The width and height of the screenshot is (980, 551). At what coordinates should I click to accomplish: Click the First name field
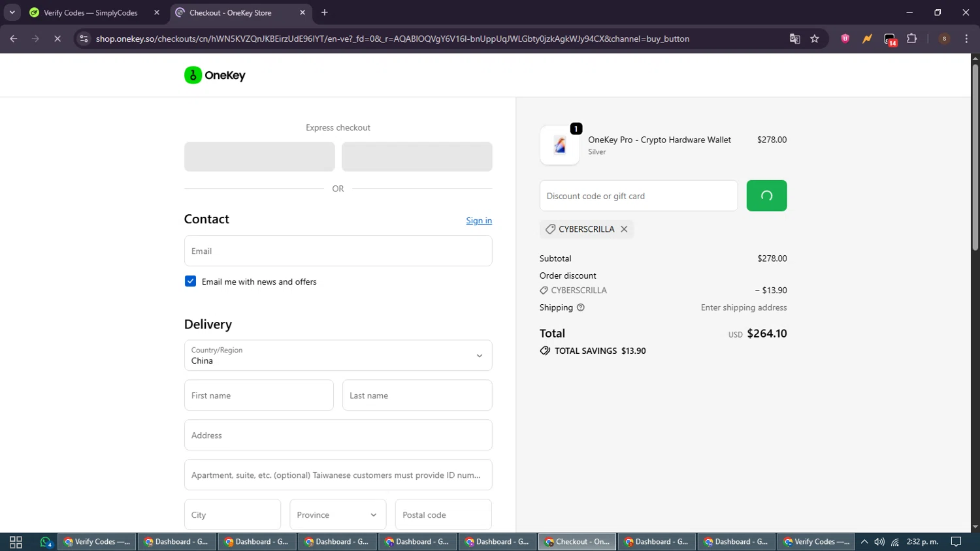point(259,395)
